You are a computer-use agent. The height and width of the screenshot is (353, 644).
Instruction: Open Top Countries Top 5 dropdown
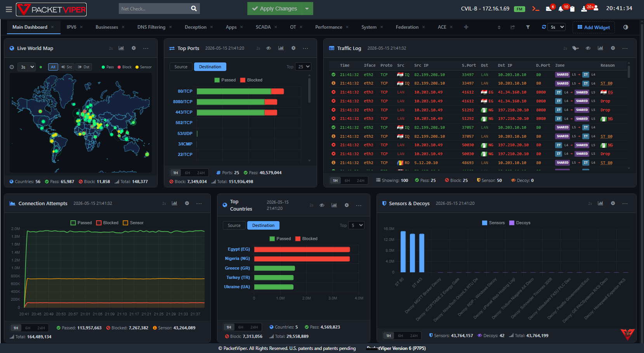pos(357,225)
